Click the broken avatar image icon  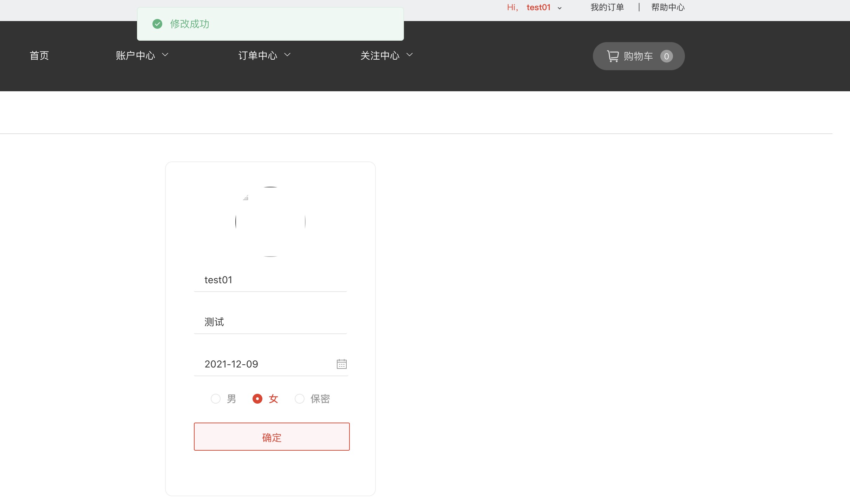coord(246,198)
